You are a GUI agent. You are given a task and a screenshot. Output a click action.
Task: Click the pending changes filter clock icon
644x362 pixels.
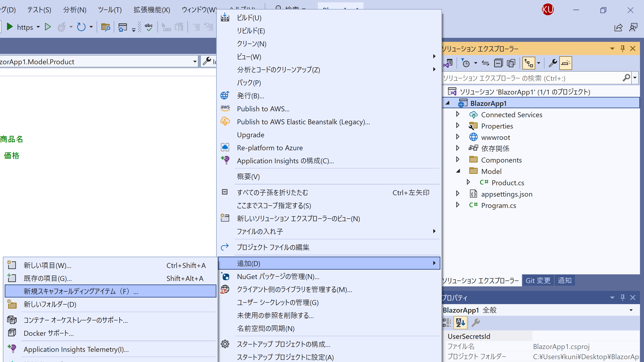pyautogui.click(x=465, y=63)
